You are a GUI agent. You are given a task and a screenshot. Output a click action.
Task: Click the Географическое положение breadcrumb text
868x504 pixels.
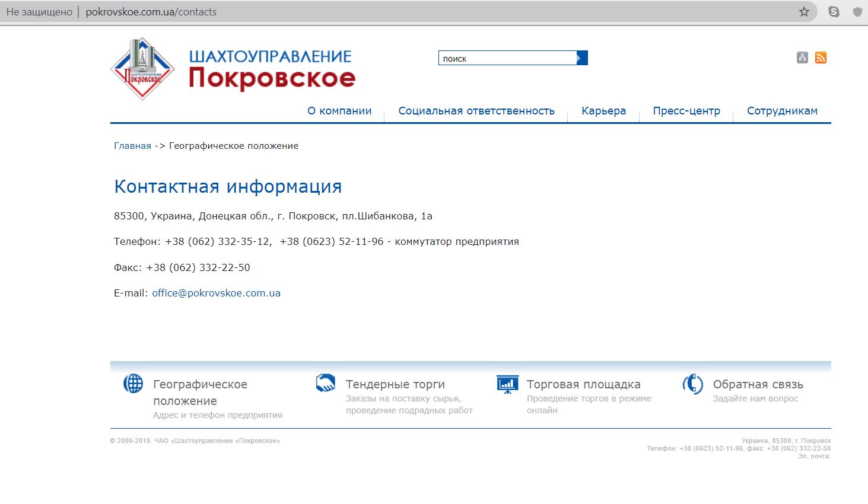tap(234, 146)
